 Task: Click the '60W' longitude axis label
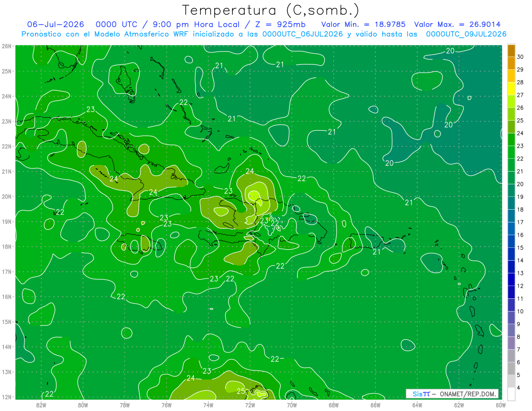point(501,404)
